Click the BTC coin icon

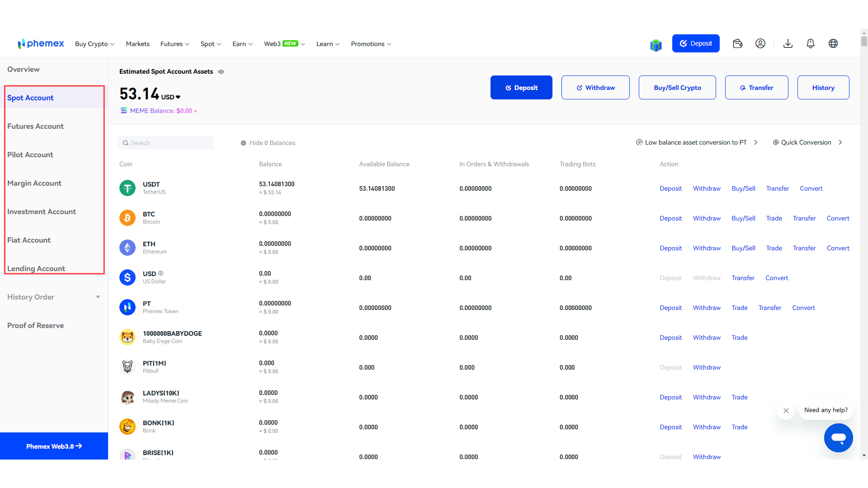127,218
